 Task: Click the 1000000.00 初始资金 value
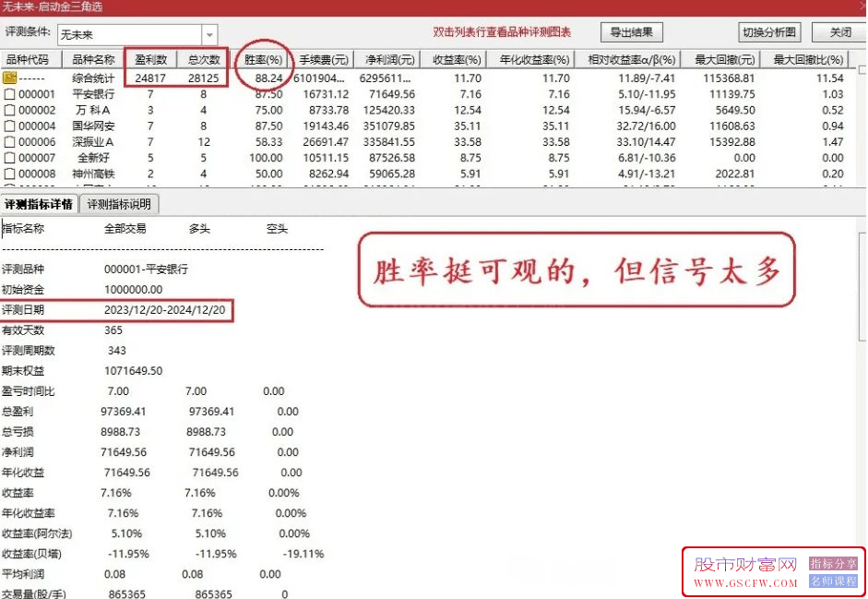pos(134,289)
